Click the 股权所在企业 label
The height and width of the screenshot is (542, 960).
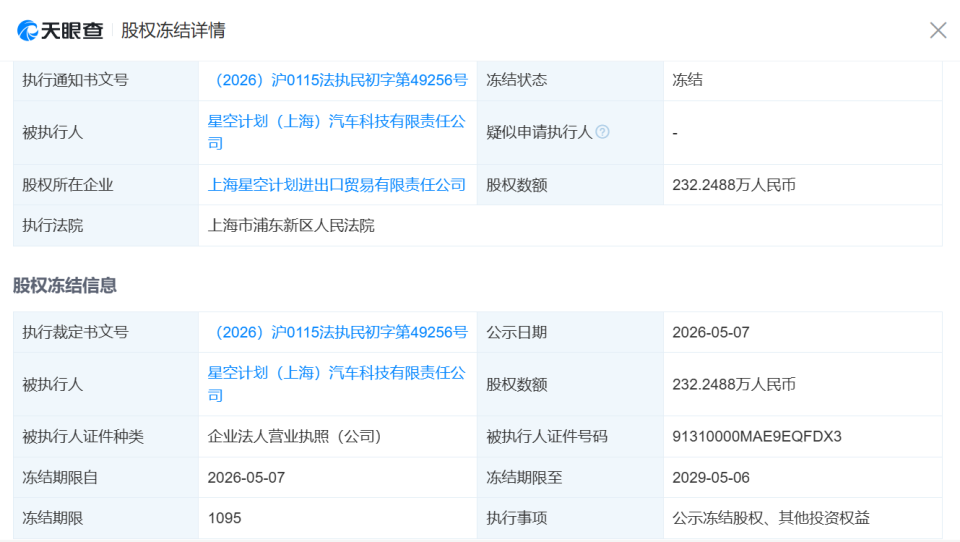(68, 185)
